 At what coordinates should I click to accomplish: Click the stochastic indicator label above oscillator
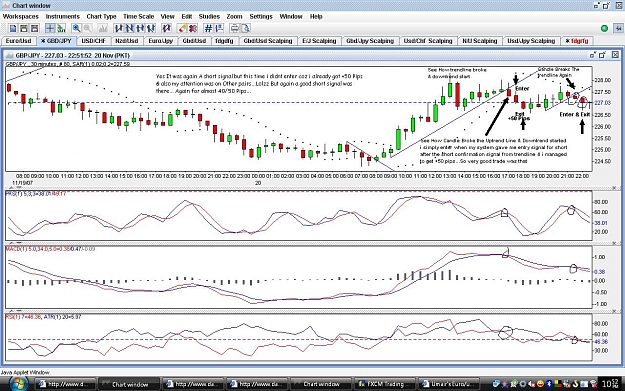coord(36,193)
